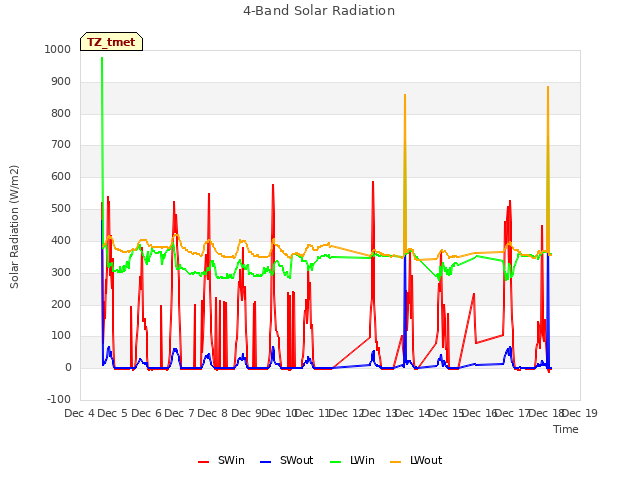Click the 500 y-axis label

click(61, 209)
